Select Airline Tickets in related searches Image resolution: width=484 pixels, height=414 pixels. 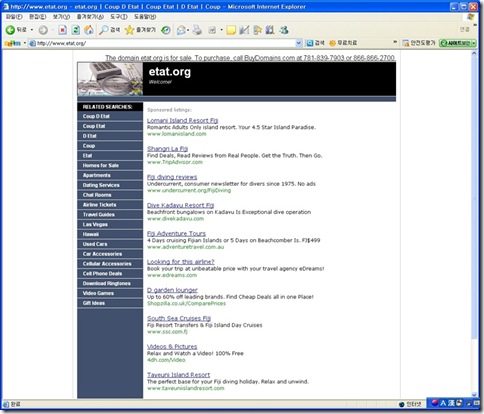point(110,205)
